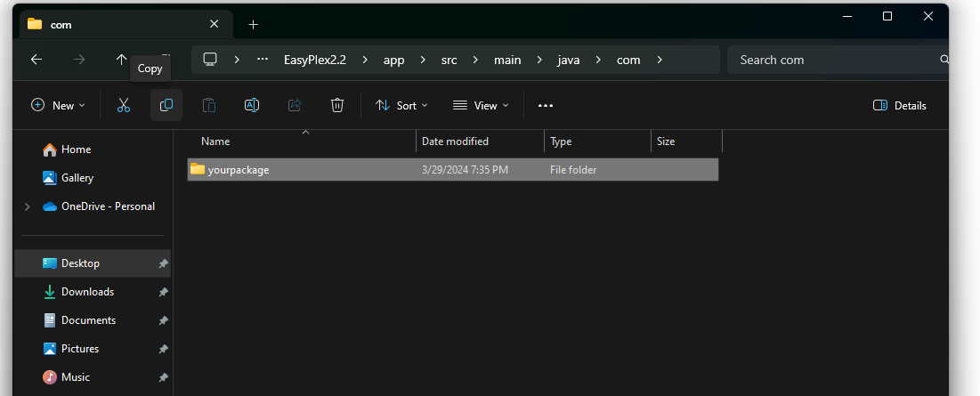Viewport: 980px width, 396px height.
Task: Close the com tab
Action: pyautogui.click(x=214, y=24)
